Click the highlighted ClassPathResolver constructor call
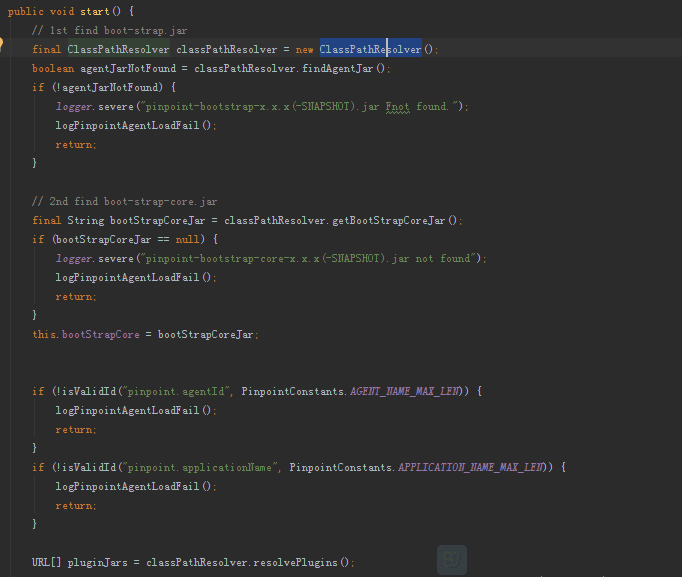The width and height of the screenshot is (682, 577). coord(370,49)
